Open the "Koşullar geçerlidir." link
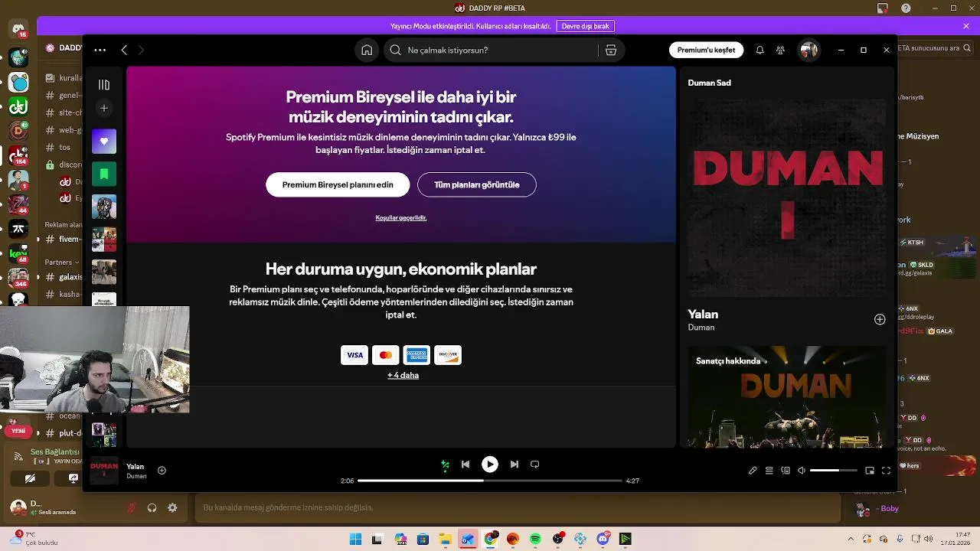 coord(401,218)
